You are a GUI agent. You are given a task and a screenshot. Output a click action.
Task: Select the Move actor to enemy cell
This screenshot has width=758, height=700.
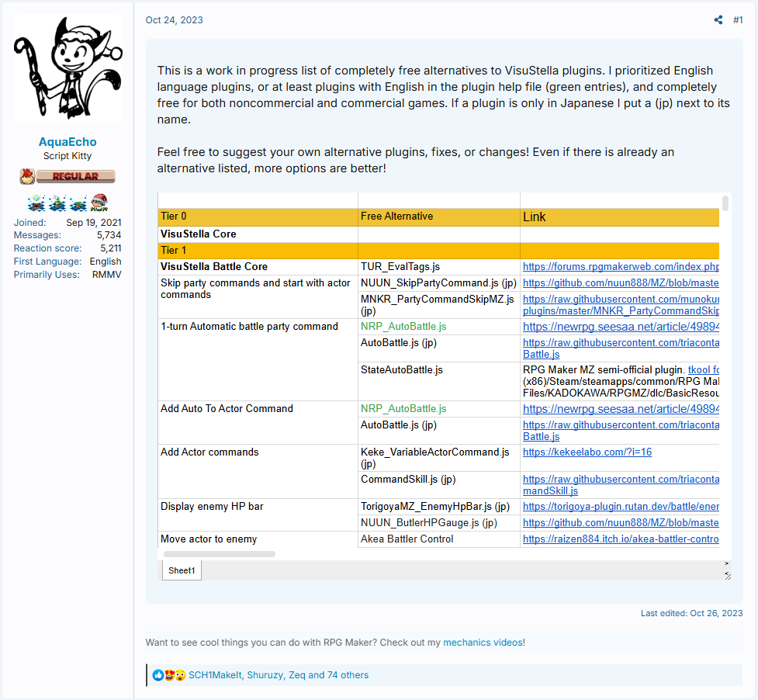click(x=258, y=539)
